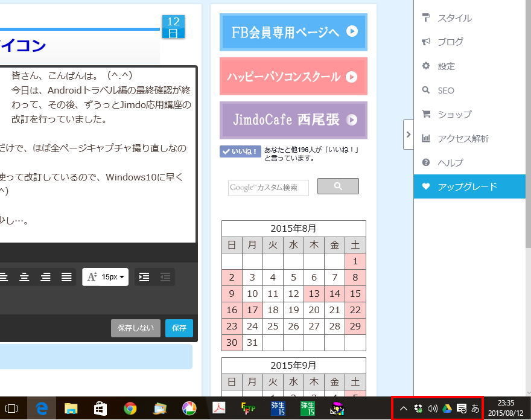Open the Action Center notification icon
This screenshot has height=420, width=531.
pos(461,409)
